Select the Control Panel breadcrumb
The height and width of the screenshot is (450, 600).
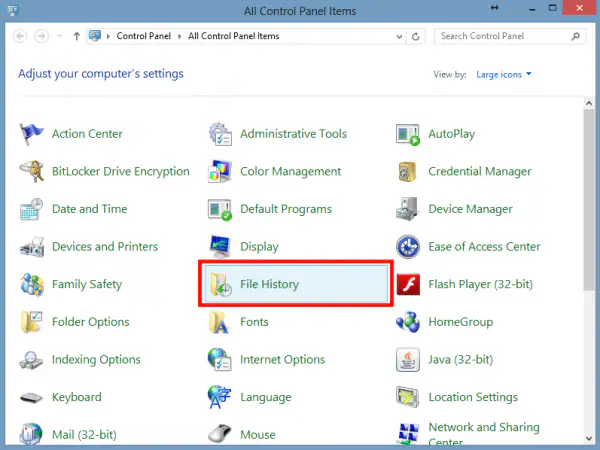pyautogui.click(x=143, y=36)
